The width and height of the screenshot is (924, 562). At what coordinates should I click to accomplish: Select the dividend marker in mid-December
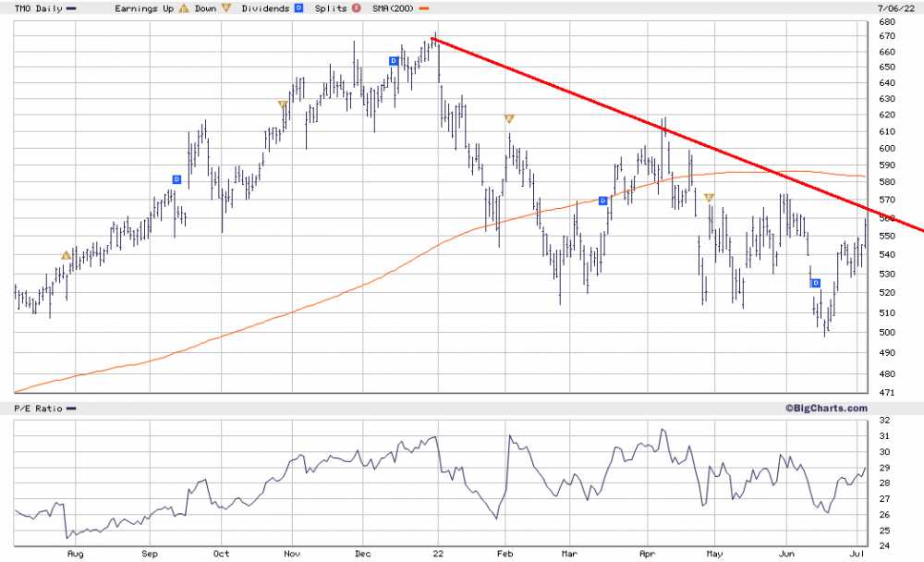pyautogui.click(x=394, y=61)
